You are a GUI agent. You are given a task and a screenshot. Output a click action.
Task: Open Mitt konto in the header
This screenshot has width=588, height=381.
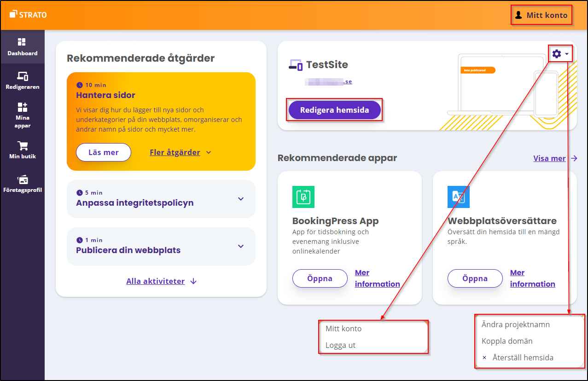[541, 15]
